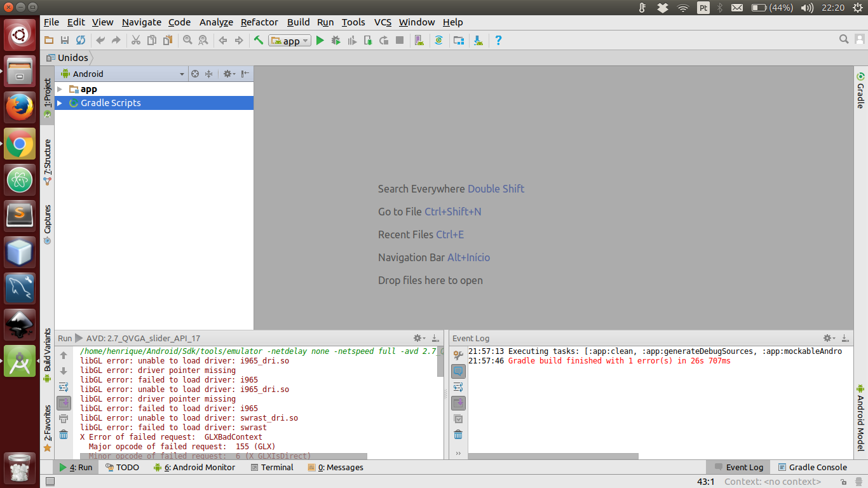Image resolution: width=868 pixels, height=488 pixels.
Task: Launch Firefox from the Ubuntu dock
Action: tap(20, 107)
